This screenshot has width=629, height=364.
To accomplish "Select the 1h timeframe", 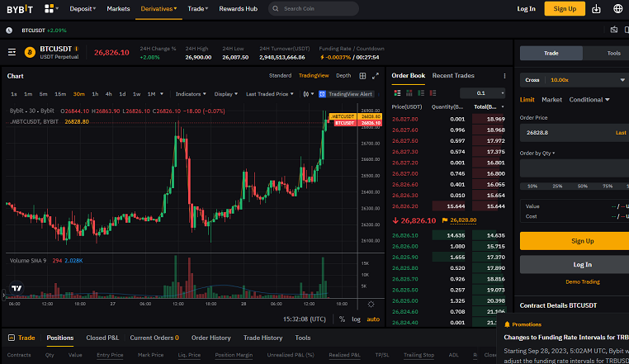I will (x=95, y=94).
